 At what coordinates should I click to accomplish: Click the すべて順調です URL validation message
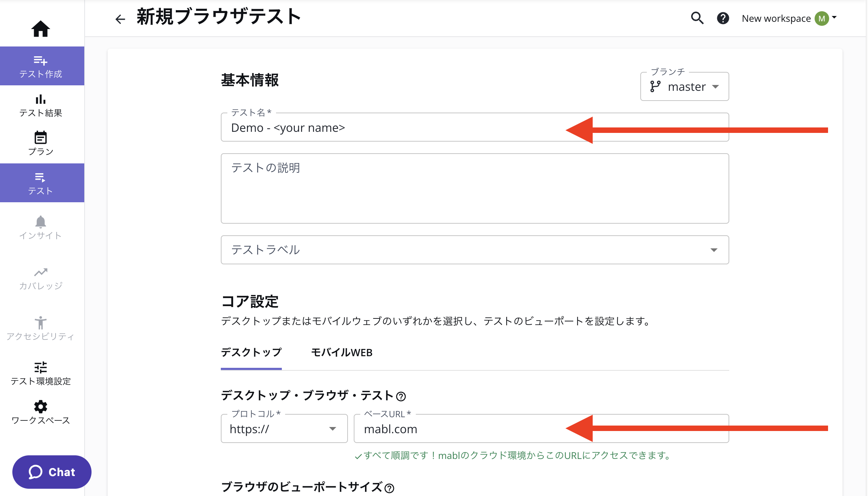point(512,455)
